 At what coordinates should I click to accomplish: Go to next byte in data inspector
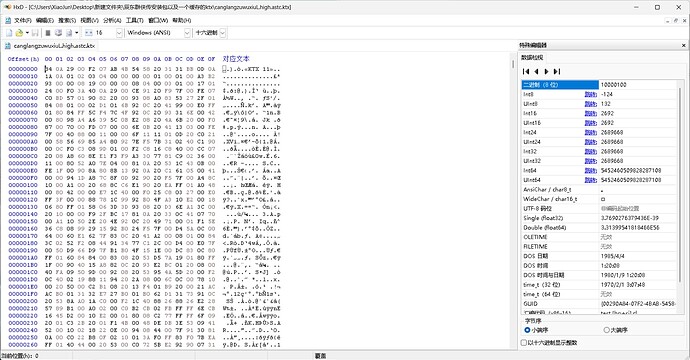(x=547, y=71)
